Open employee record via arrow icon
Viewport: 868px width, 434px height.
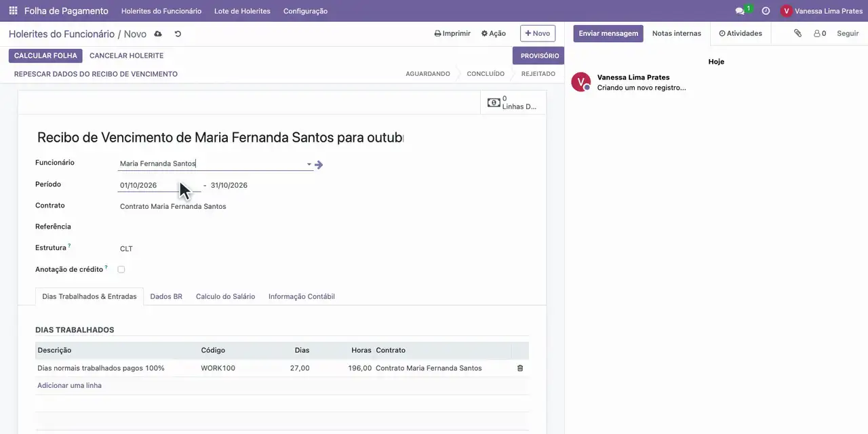(319, 164)
